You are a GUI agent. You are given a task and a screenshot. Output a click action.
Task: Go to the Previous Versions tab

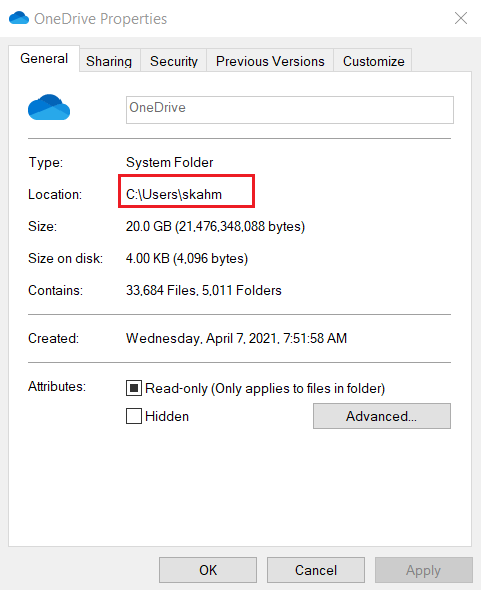pyautogui.click(x=270, y=61)
